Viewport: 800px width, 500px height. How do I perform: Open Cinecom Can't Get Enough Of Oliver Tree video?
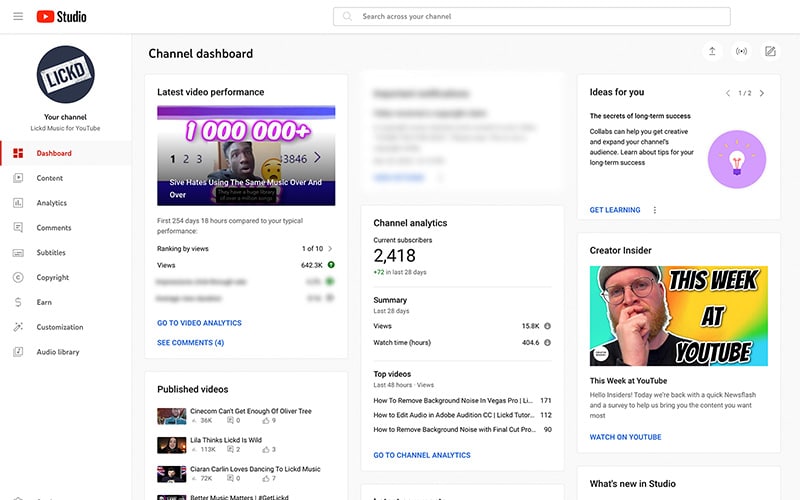[251, 411]
